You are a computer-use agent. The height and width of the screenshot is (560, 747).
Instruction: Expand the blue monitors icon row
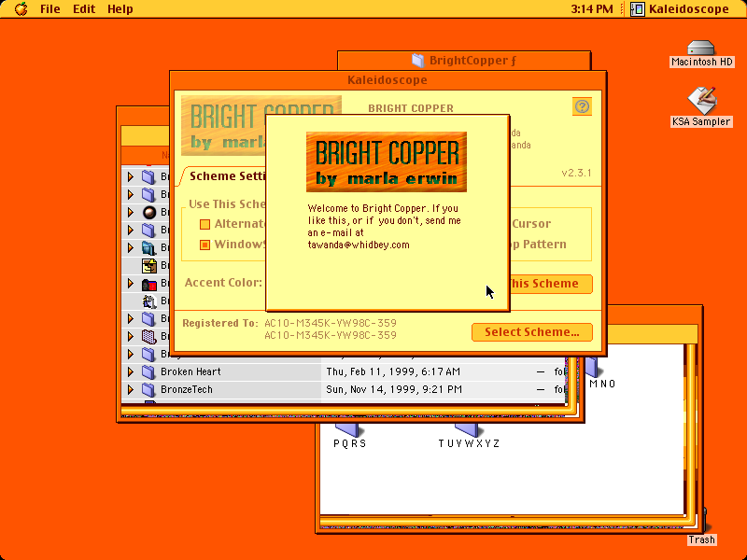[x=131, y=247]
